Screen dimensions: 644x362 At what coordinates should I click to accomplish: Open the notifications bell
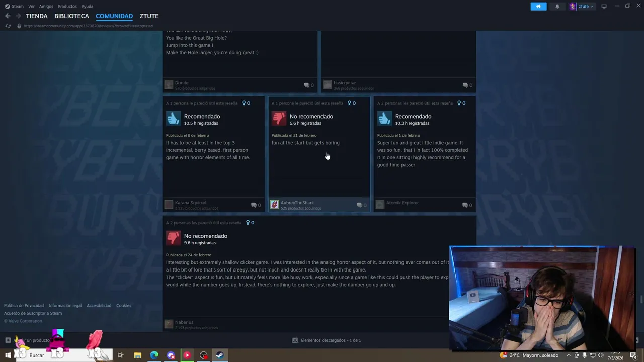[x=557, y=6]
